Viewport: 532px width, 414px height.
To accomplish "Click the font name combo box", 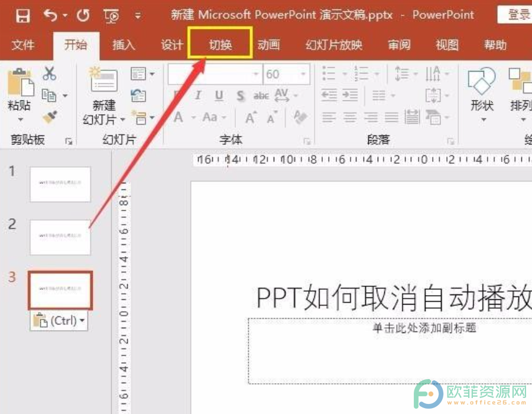I will pos(215,74).
